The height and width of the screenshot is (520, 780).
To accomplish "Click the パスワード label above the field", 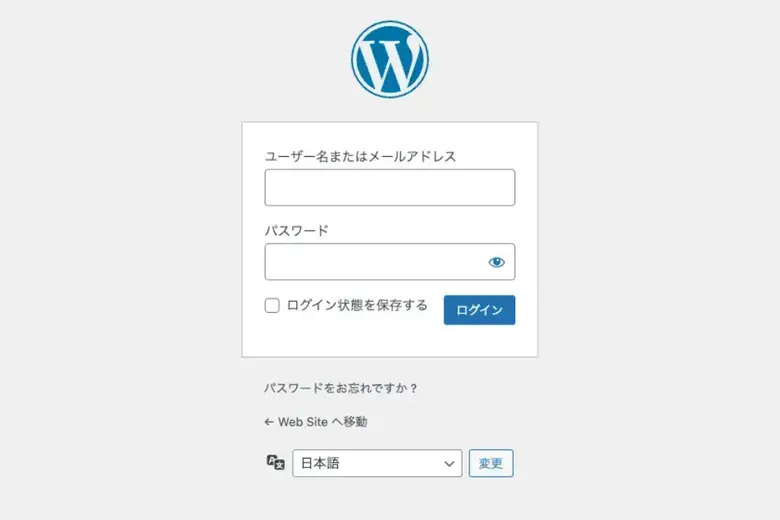I will (296, 230).
